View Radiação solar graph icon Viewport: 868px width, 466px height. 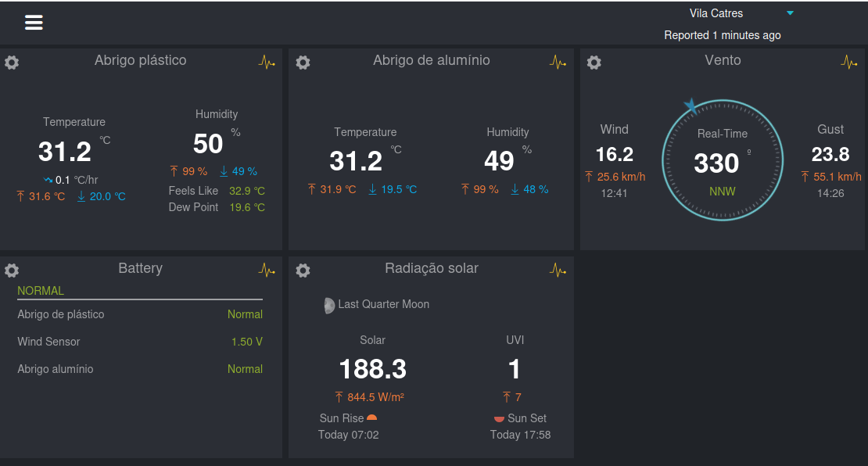558,270
